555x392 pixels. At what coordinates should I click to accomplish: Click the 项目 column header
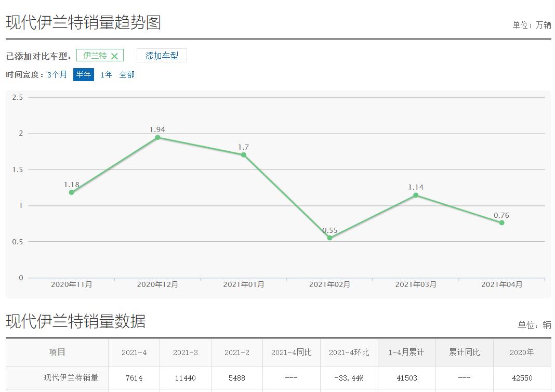[x=57, y=352]
